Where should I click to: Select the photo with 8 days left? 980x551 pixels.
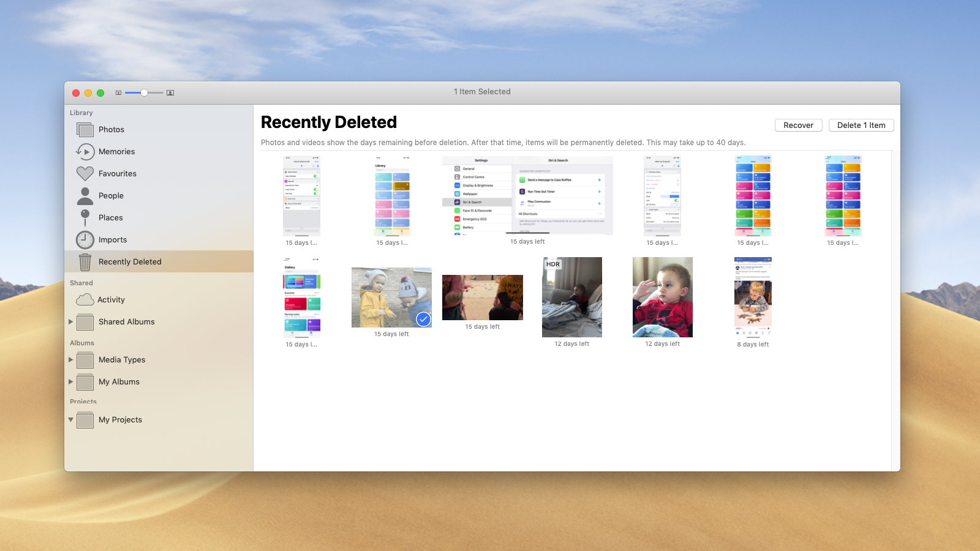[x=753, y=297]
